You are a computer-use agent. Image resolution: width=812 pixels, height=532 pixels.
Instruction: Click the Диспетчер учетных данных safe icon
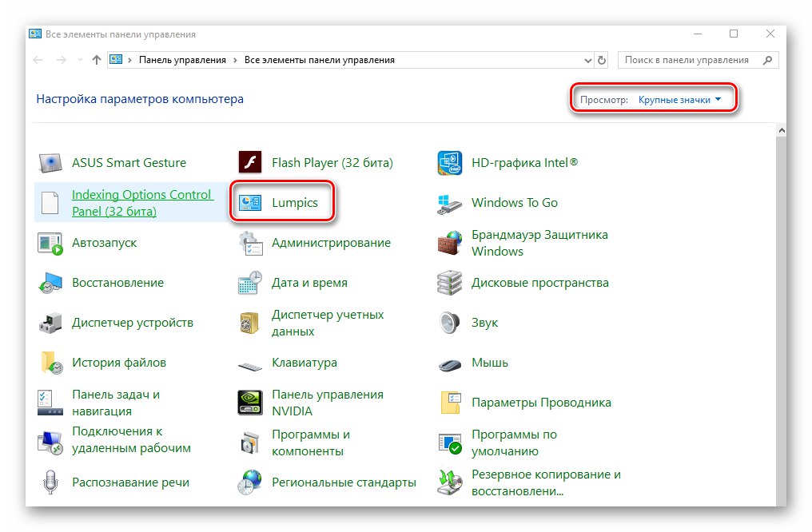[249, 323]
